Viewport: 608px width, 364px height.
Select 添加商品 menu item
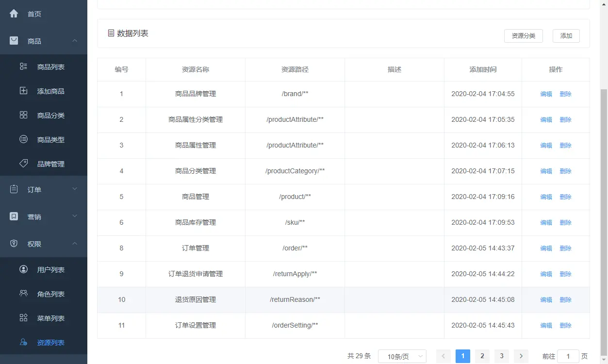44,91
